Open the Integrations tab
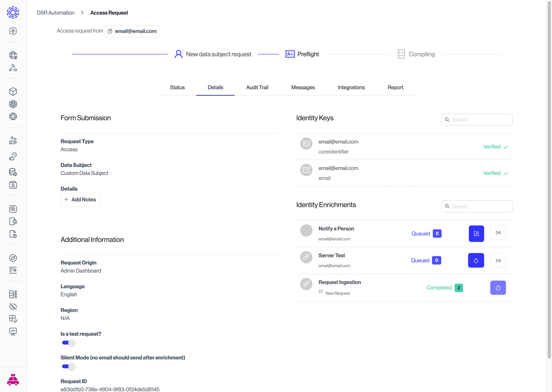The height and width of the screenshot is (392, 552). (351, 87)
